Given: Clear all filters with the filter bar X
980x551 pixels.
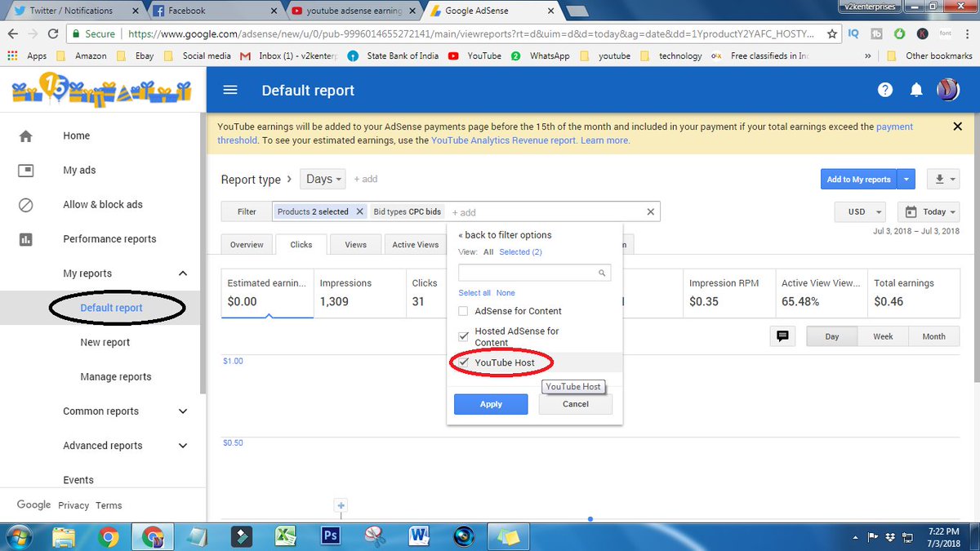Looking at the screenshot, I should [x=651, y=211].
